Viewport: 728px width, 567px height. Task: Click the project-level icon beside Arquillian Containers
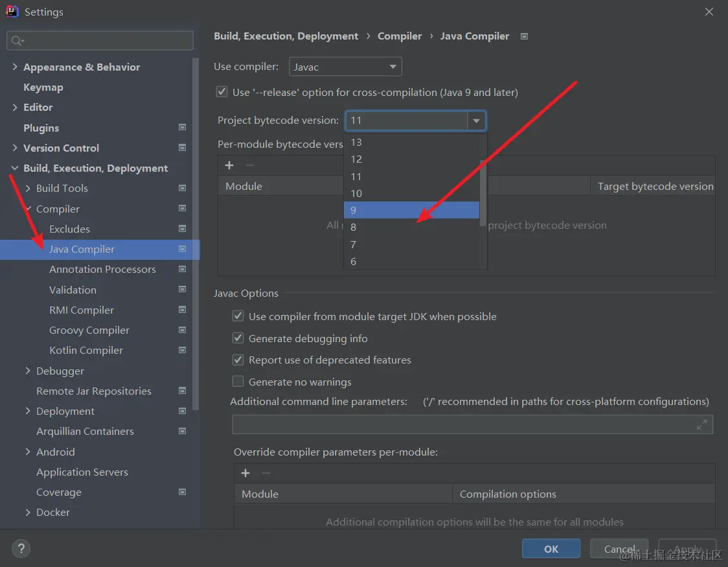[x=183, y=431]
